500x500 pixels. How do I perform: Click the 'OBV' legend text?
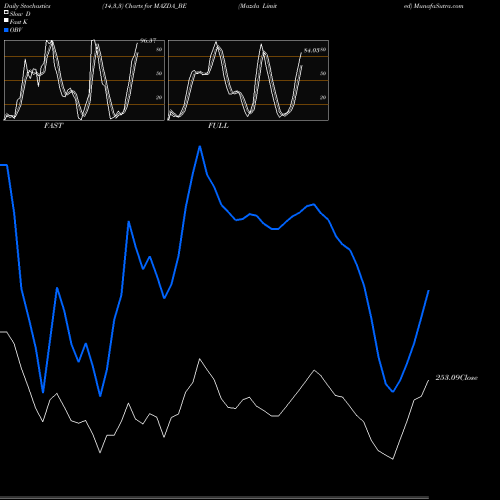click(16, 30)
